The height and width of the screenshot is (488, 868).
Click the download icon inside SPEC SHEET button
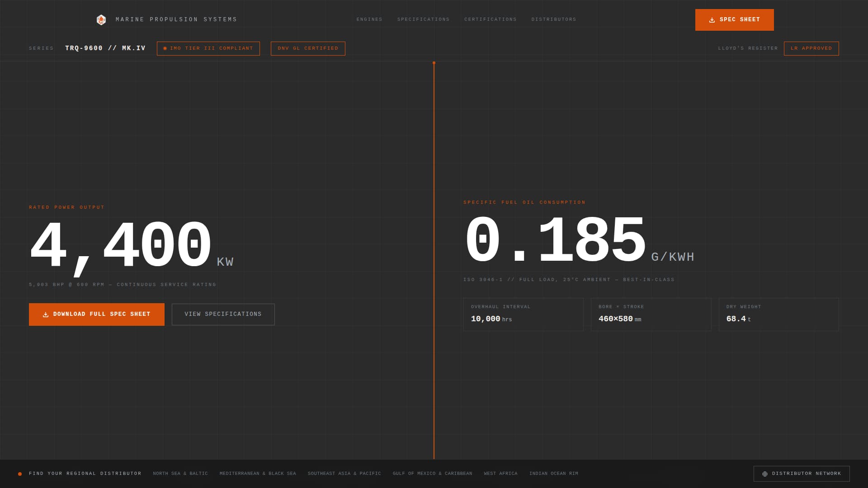[712, 20]
